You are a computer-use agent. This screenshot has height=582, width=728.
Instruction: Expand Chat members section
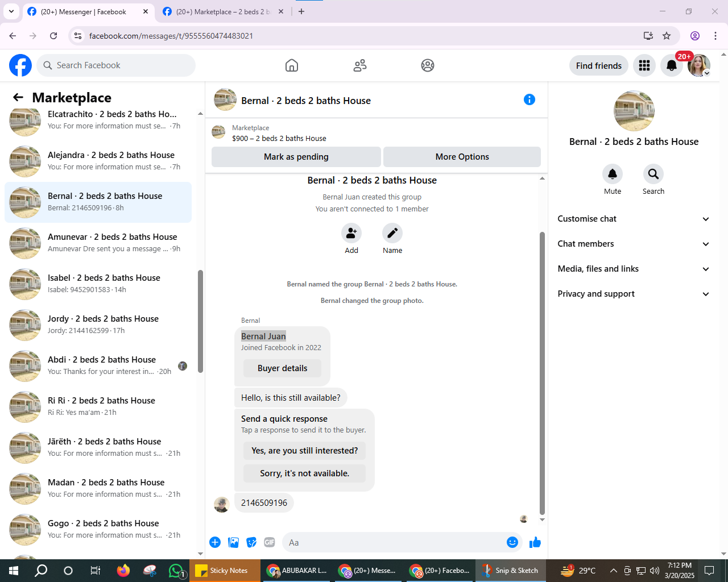tap(634, 244)
